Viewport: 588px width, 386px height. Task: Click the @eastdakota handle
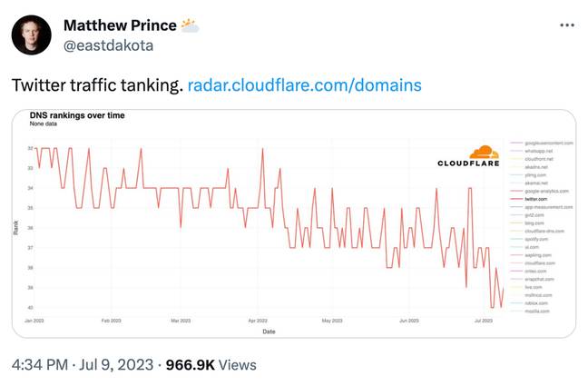coord(108,45)
